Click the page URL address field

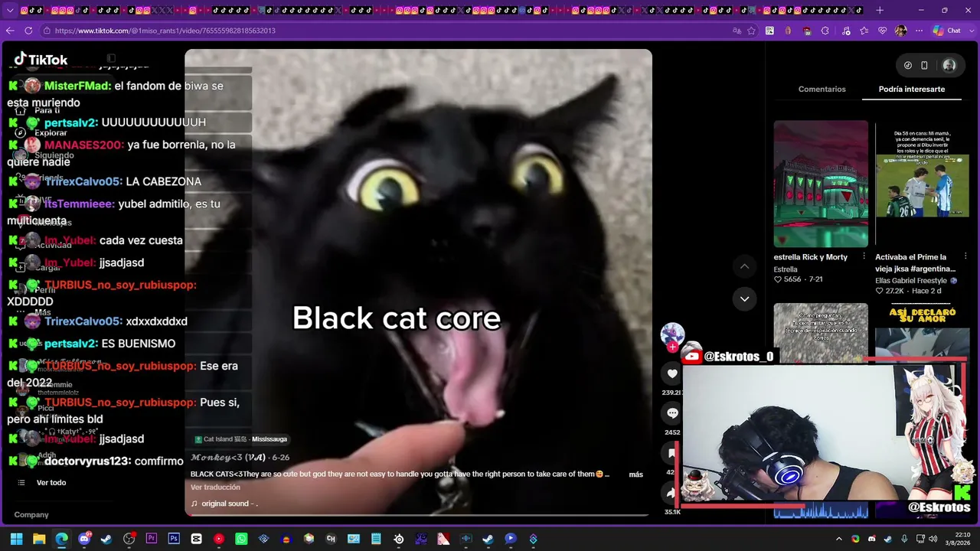(383, 31)
